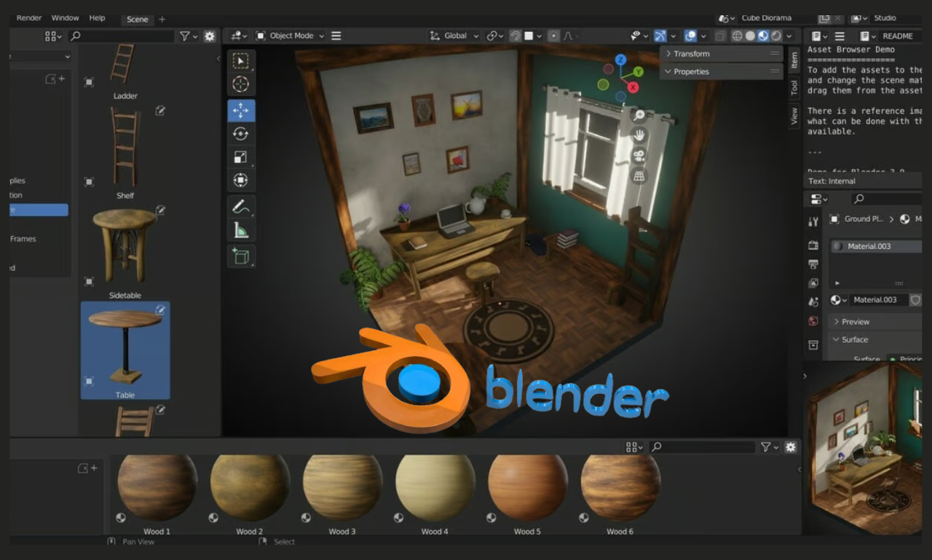Pick the Scale tool
This screenshot has height=560, width=932.
pos(241,157)
